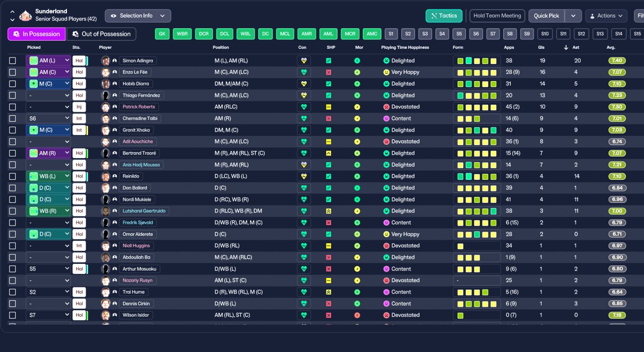Click Hold Team Meeting
The height and width of the screenshot is (352, 644).
point(497,16)
